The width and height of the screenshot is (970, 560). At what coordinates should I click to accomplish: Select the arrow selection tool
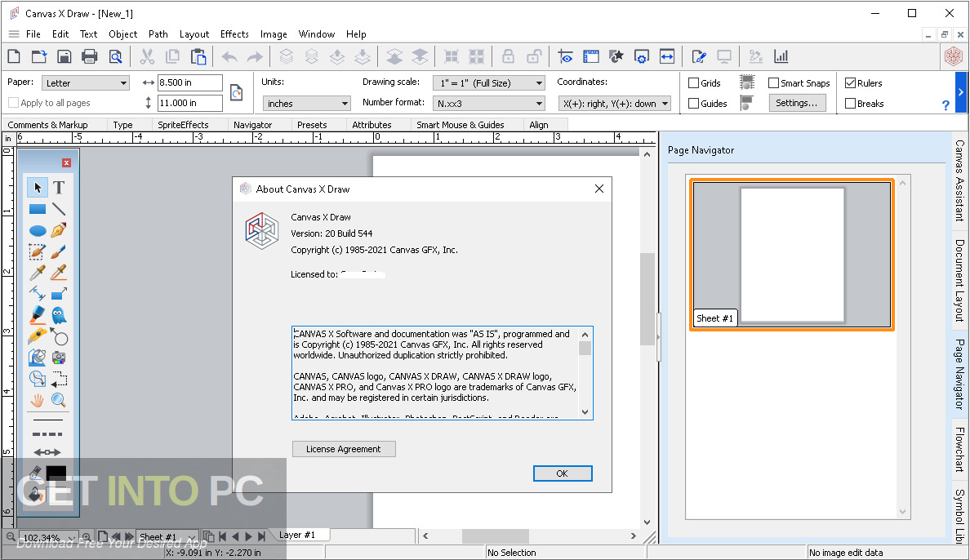point(38,188)
